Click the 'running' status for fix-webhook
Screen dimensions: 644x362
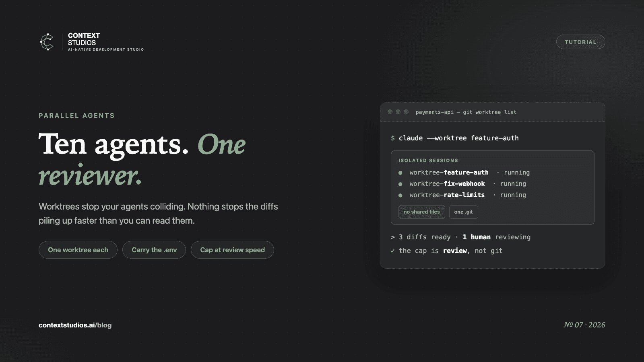pos(513,184)
